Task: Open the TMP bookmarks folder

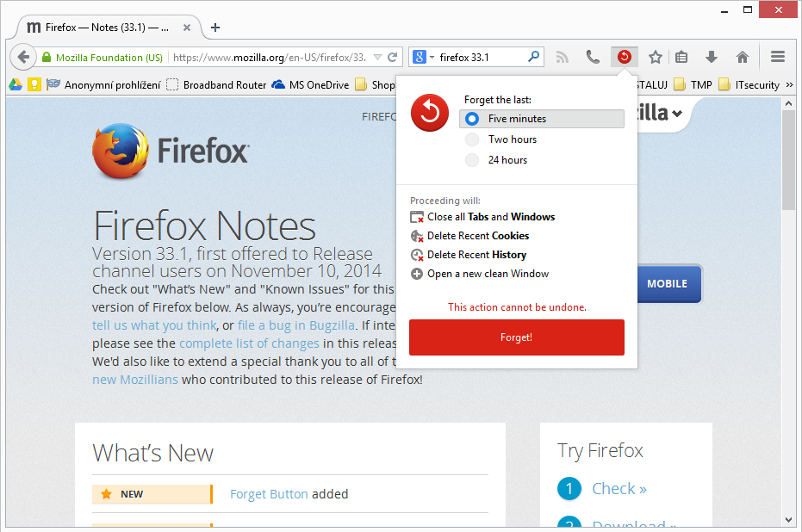Action: [x=693, y=85]
